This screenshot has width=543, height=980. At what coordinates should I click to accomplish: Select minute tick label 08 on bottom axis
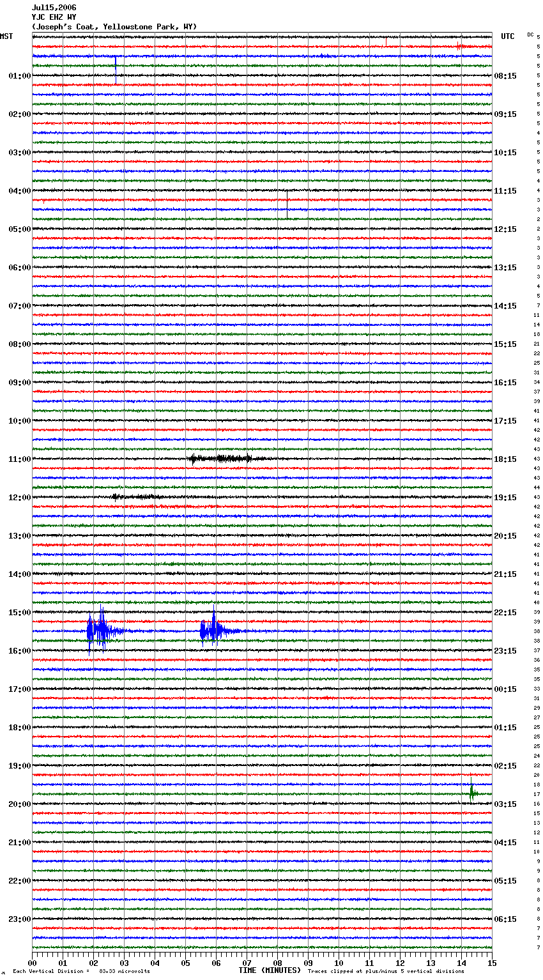278,963
